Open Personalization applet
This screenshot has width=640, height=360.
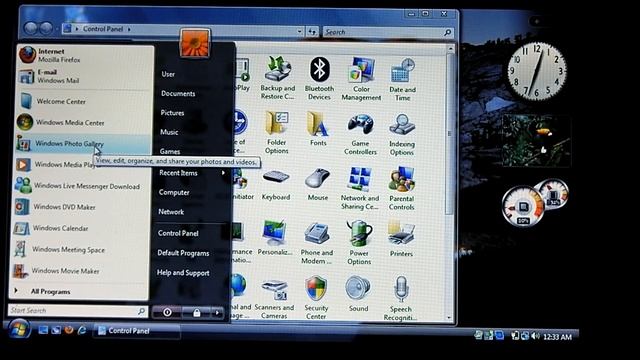coord(275,238)
